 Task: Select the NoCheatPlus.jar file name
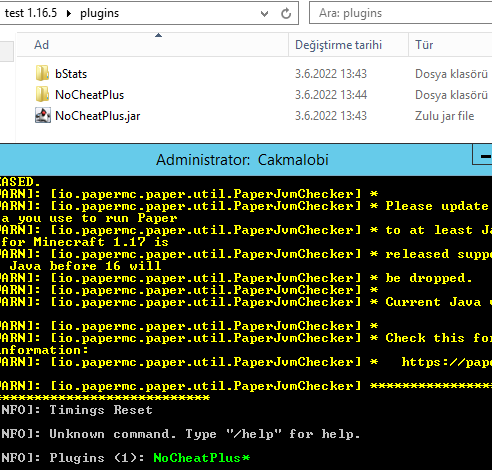[98, 116]
